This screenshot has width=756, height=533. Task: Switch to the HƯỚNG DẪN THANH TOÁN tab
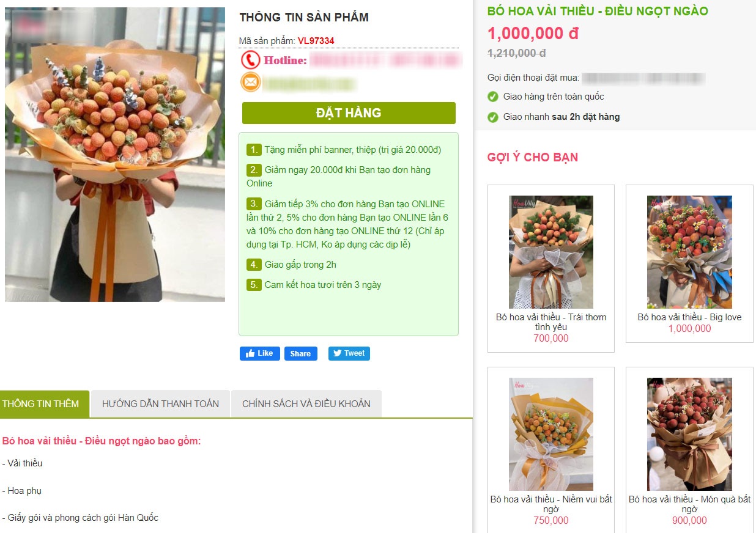coord(160,404)
